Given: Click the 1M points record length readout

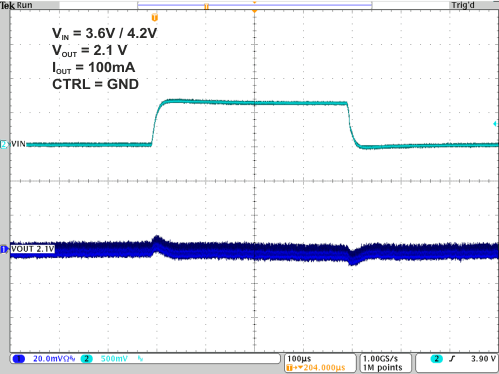Looking at the screenshot, I should coord(382,367).
